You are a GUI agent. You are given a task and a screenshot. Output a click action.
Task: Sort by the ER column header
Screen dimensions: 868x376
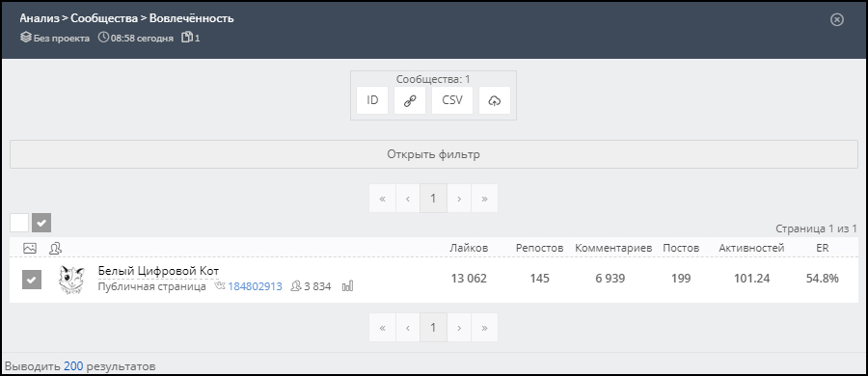coord(822,248)
